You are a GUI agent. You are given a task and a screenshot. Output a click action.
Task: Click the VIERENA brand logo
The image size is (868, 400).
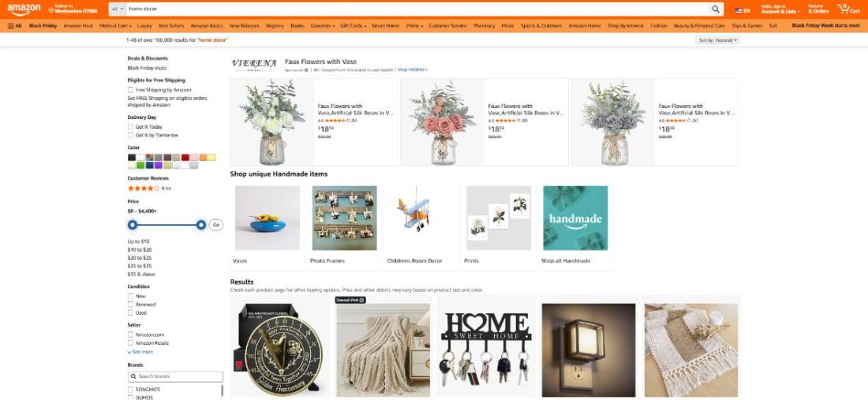[x=253, y=64]
